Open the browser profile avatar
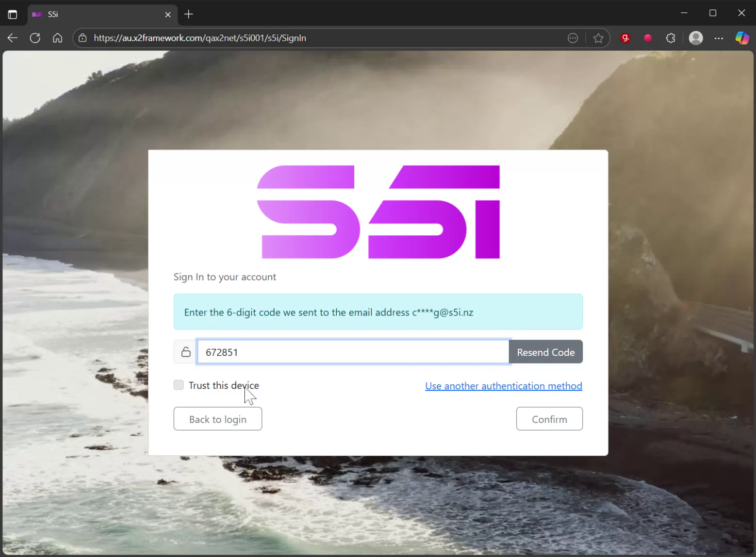This screenshot has width=756, height=557. (696, 38)
